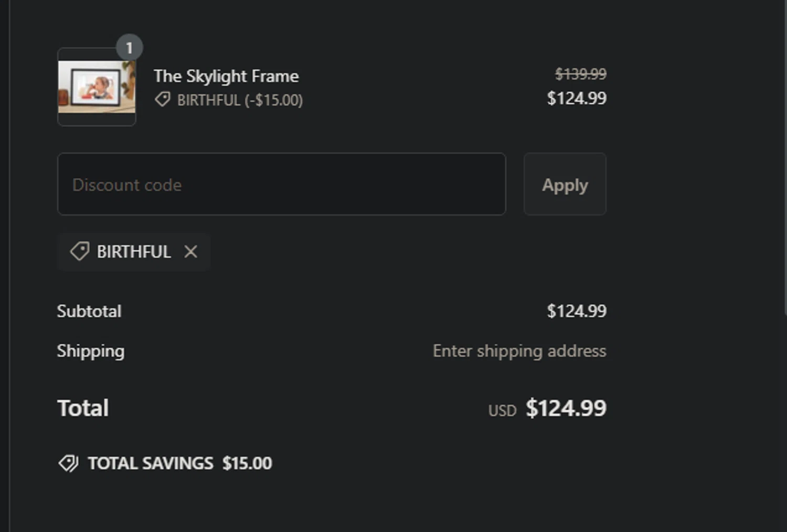This screenshot has width=787, height=532.
Task: Click the BIRTHFUL (-$15.00) discount text
Action: pyautogui.click(x=240, y=100)
